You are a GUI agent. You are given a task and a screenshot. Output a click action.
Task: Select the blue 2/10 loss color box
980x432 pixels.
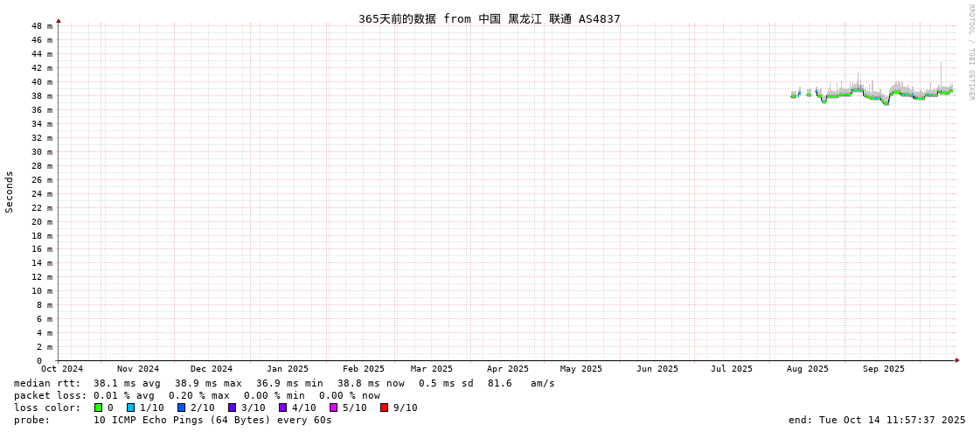click(x=181, y=408)
